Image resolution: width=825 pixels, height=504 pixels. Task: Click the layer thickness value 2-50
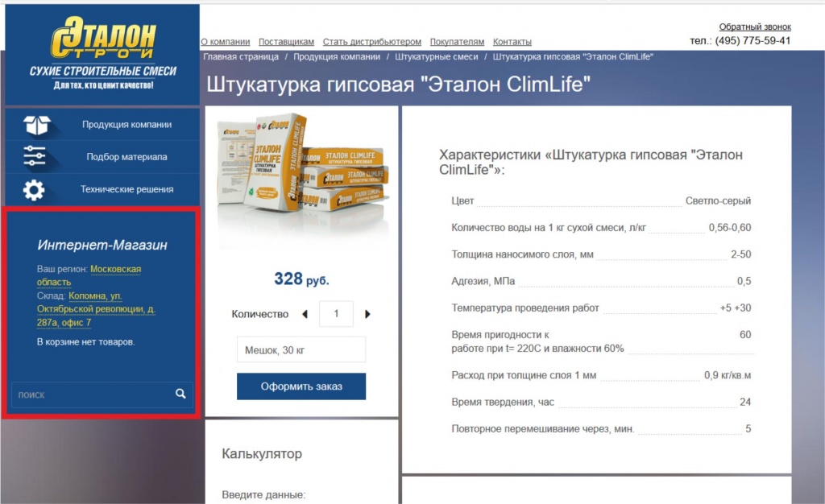point(741,254)
